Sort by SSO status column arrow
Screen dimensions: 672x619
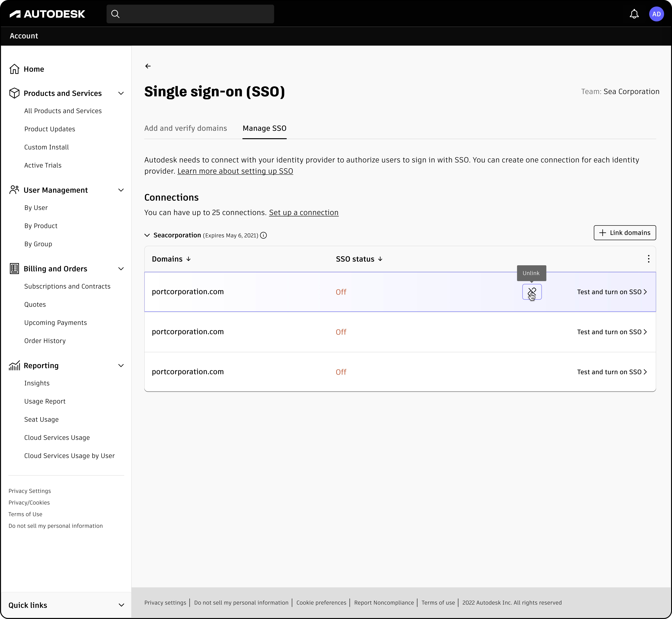coord(380,259)
